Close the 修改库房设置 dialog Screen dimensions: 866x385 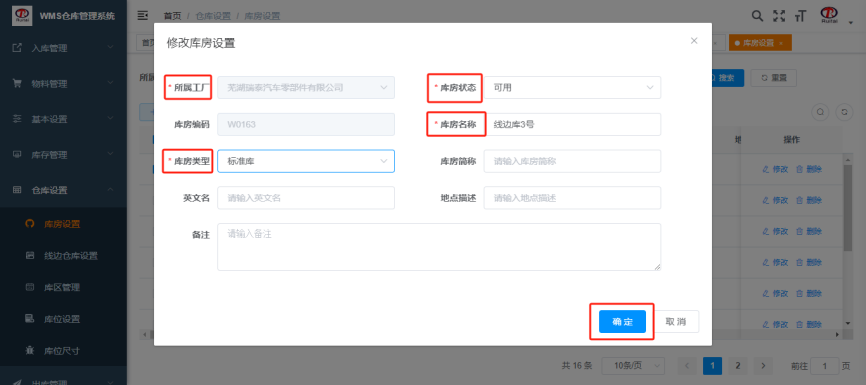[x=694, y=41]
